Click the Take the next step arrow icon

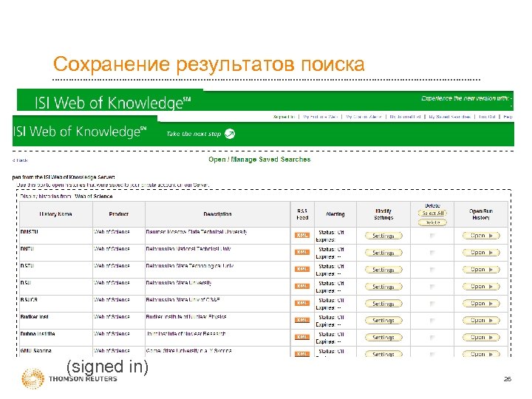point(230,134)
